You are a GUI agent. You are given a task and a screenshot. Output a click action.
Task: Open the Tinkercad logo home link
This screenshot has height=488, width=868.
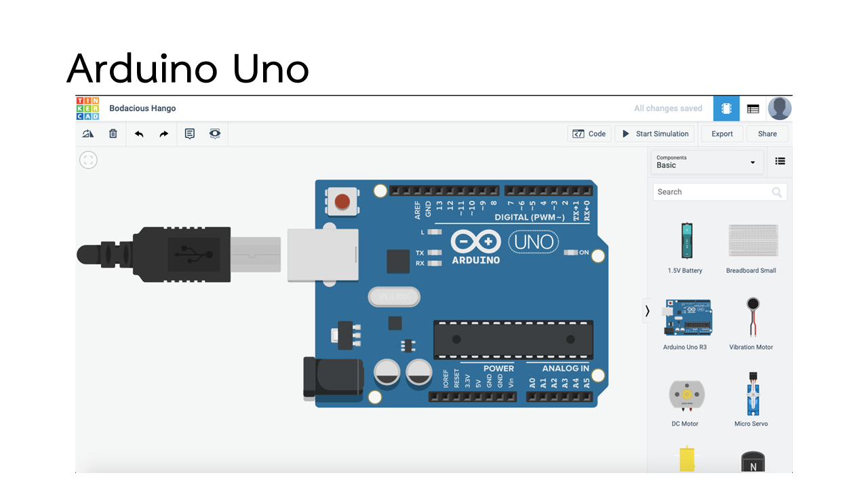pos(87,108)
